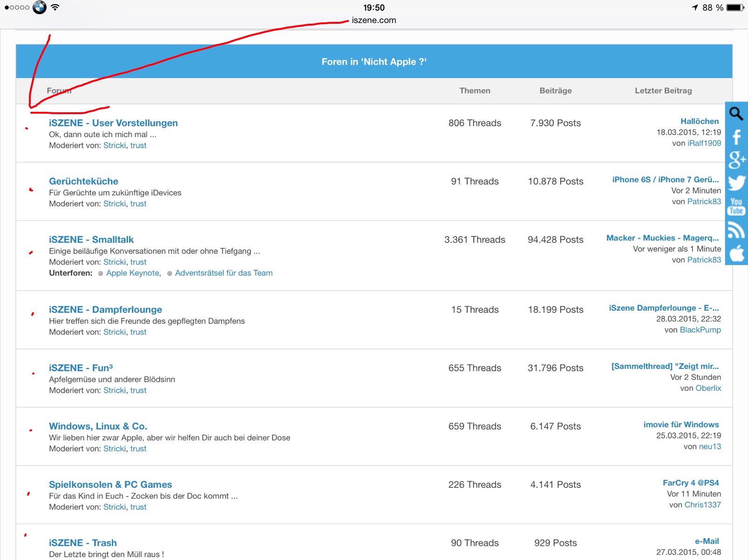The height and width of the screenshot is (560, 748).
Task: Tap the BMW logo in status bar
Action: pos(40,7)
